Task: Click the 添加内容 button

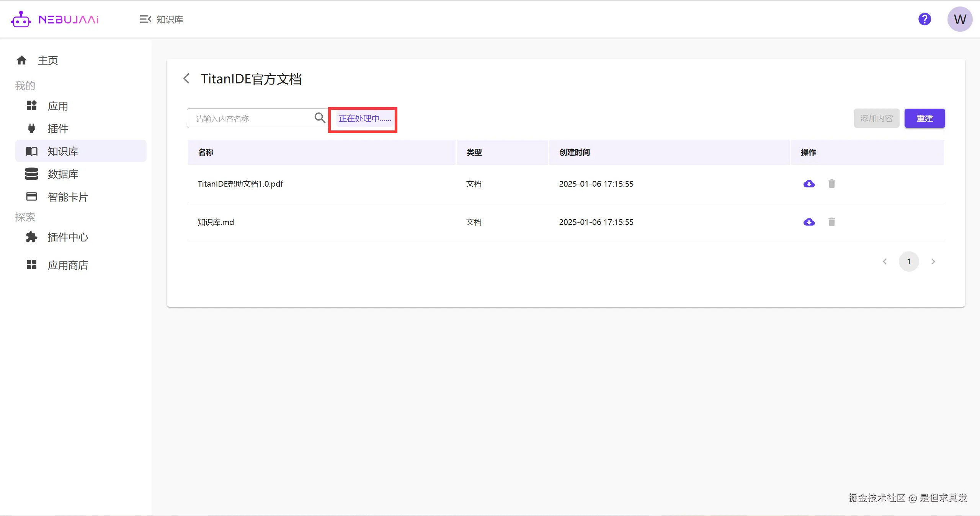Action: click(x=876, y=119)
